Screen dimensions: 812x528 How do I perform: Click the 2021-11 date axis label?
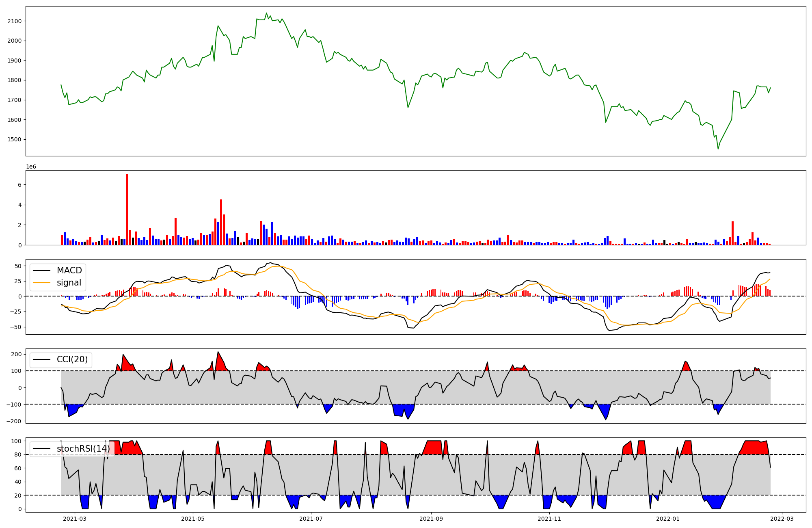(x=549, y=518)
